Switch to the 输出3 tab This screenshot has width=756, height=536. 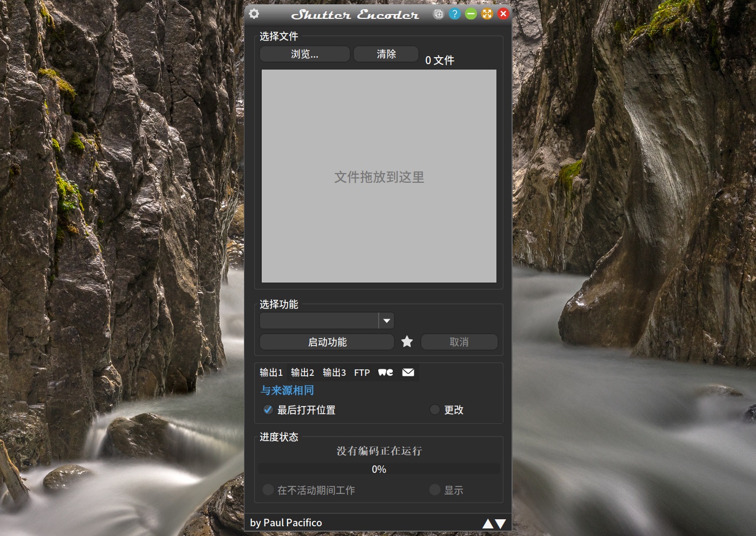click(x=334, y=373)
